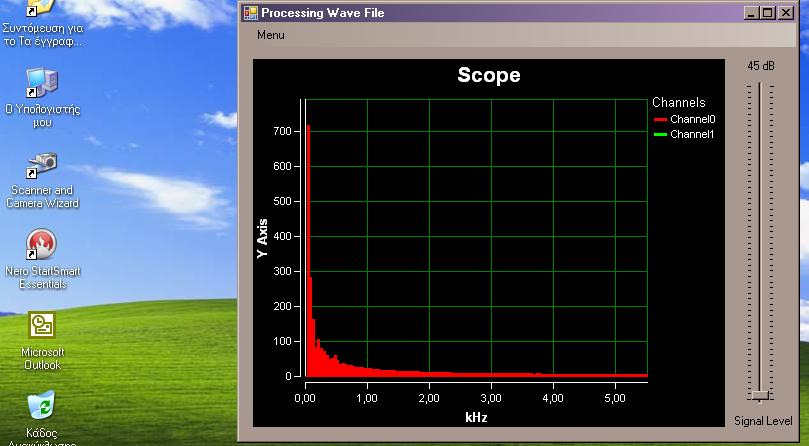Click the 5,00 tick on the kHz axis

point(614,399)
